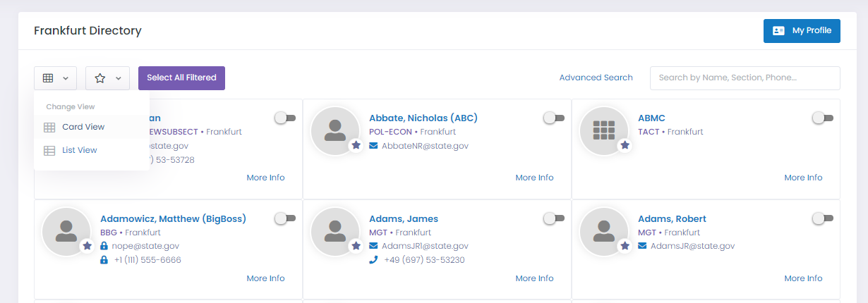Image resolution: width=868 pixels, height=303 pixels.
Task: Click ABMC group grid avatar
Action: tap(604, 131)
